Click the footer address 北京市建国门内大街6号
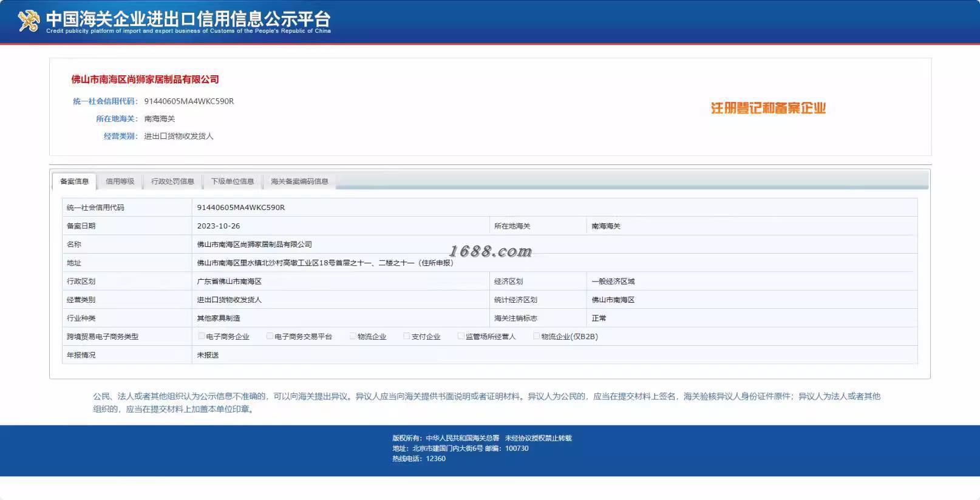980x500 pixels. (x=447, y=448)
